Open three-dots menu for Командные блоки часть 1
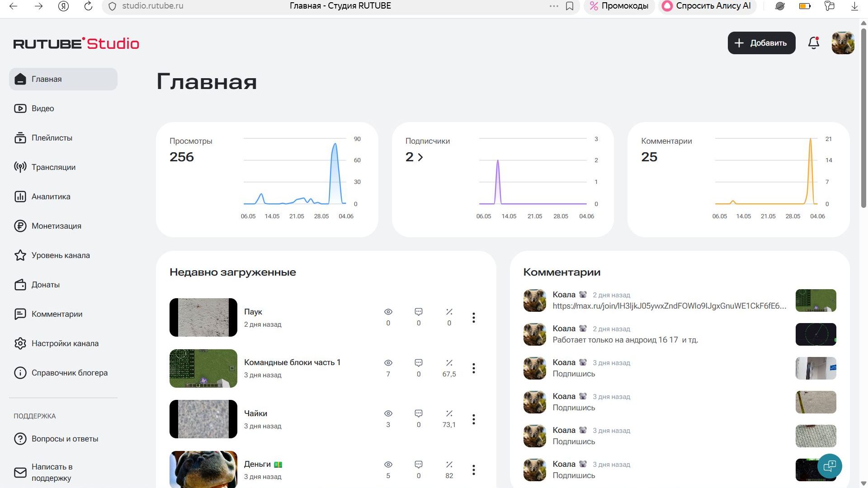Viewport: 868px width, 488px height. [x=474, y=368]
